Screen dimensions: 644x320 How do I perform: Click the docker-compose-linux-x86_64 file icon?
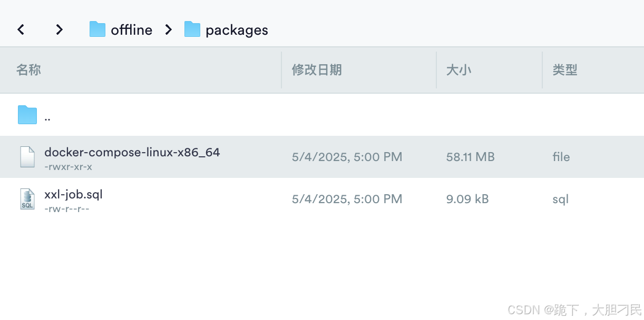27,157
